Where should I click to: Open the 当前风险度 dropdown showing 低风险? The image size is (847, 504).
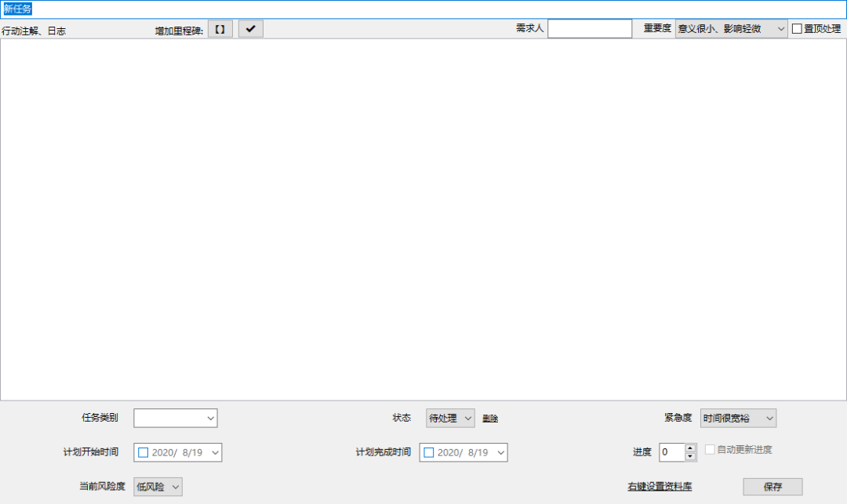pos(158,487)
